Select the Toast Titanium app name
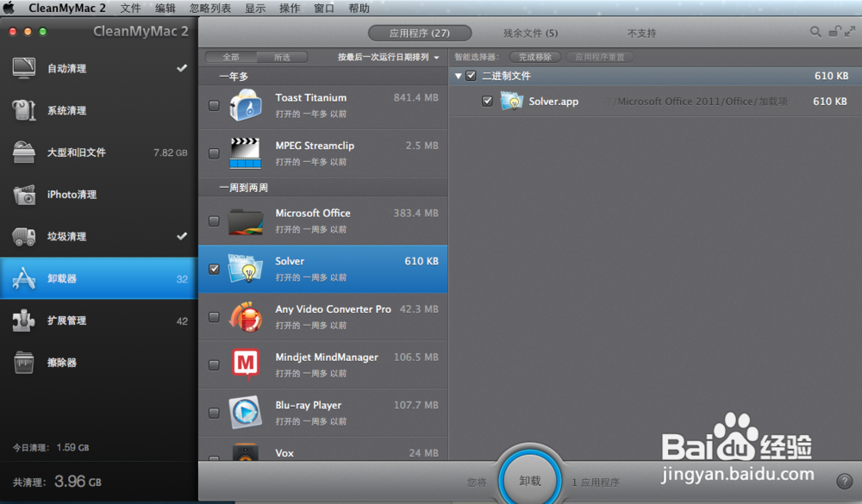The image size is (862, 504). coord(310,98)
